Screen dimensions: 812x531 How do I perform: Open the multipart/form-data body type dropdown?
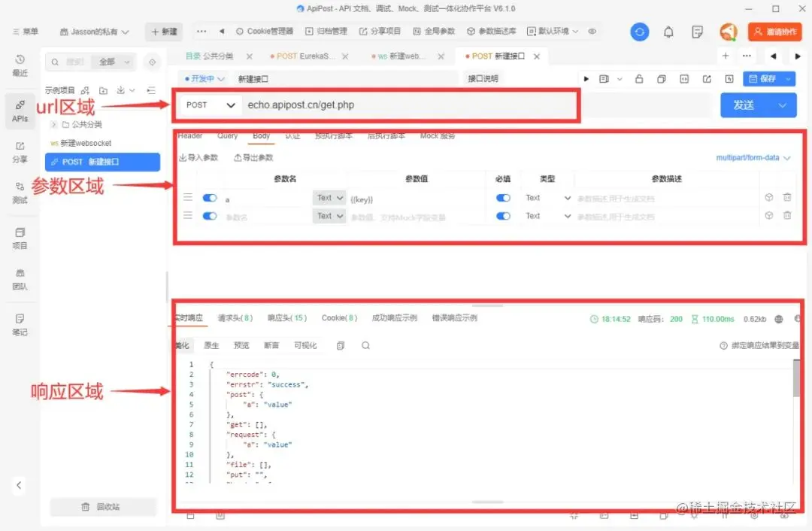tap(753, 157)
